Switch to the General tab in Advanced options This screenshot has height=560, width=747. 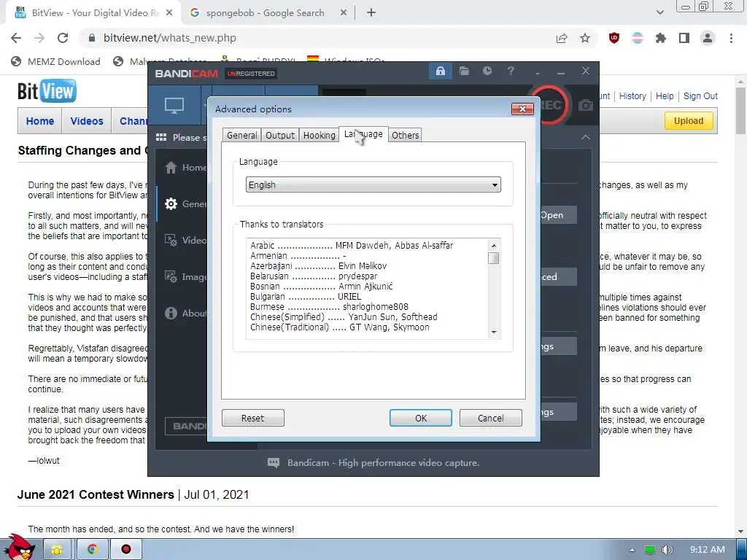tap(241, 135)
